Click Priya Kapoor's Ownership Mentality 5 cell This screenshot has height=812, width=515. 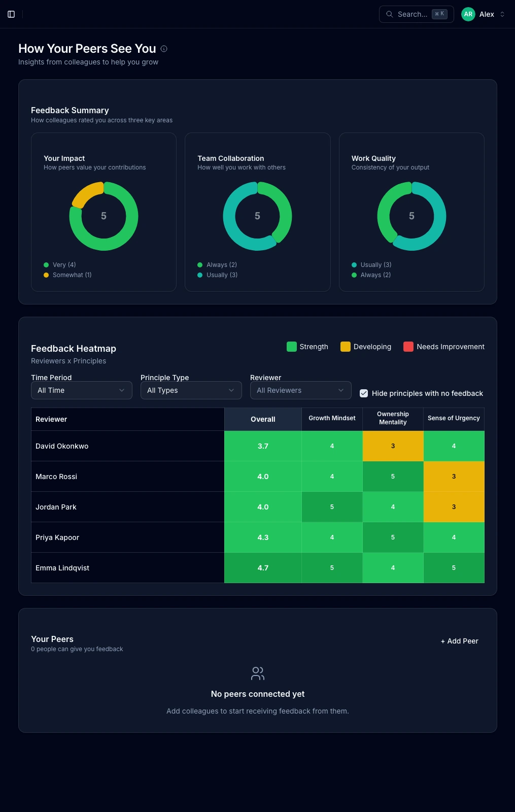[393, 537]
